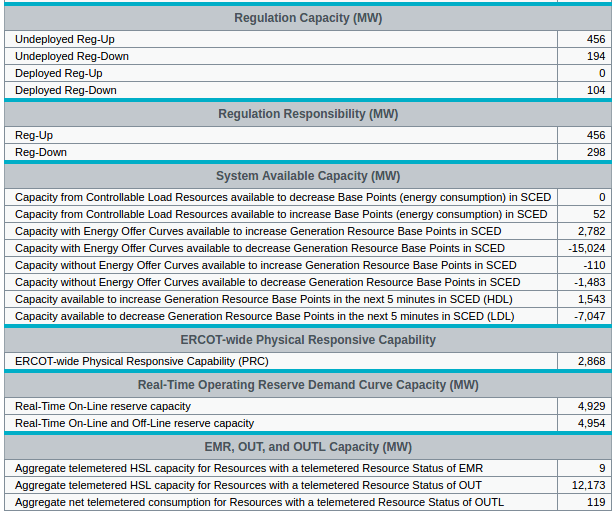
Task: Select the value -15,024
Action: (x=587, y=249)
